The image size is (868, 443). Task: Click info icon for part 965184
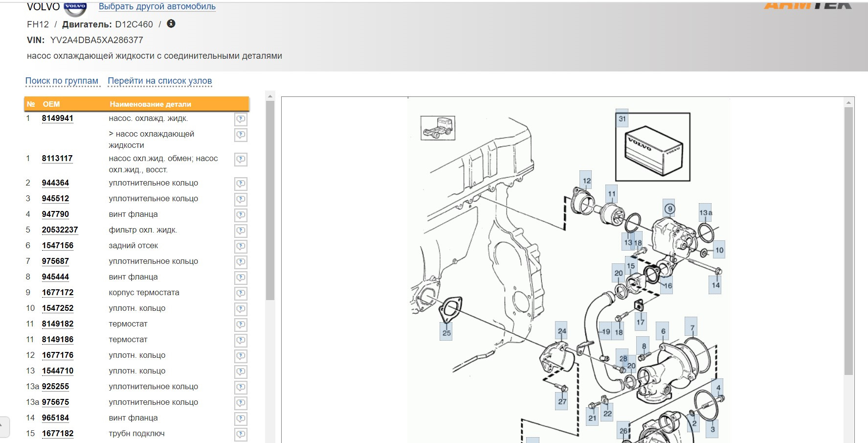tap(241, 419)
